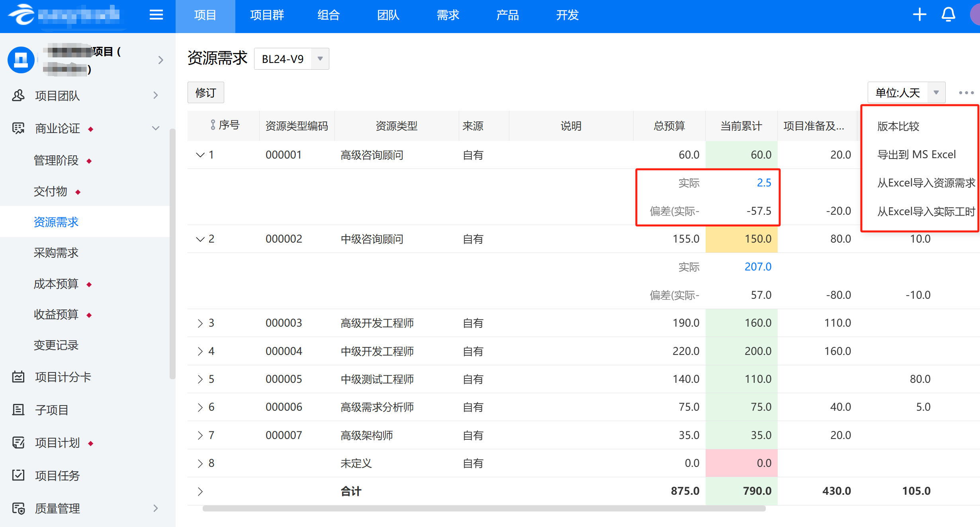Click the plus add icon

[x=919, y=15]
